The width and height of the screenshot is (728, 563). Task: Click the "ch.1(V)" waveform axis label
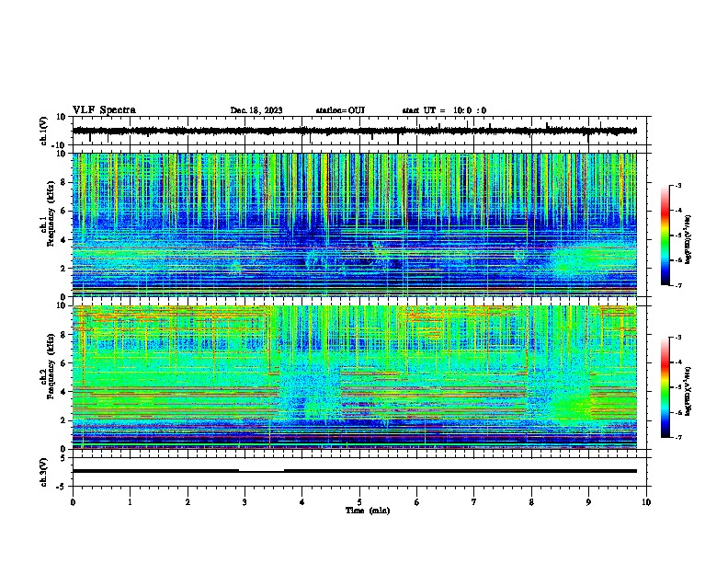44,131
